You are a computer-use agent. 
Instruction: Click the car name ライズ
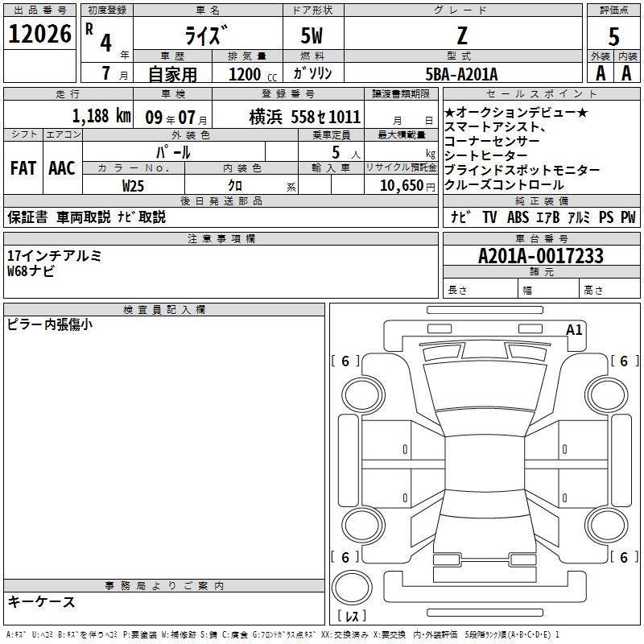pyautogui.click(x=205, y=36)
